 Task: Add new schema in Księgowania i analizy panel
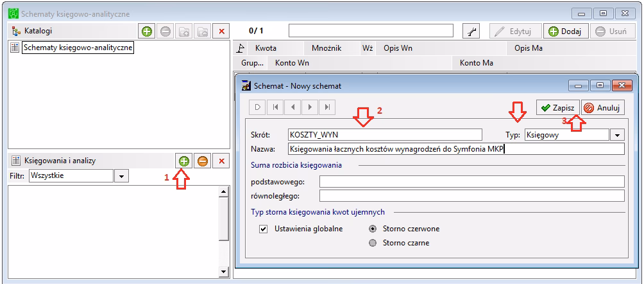pyautogui.click(x=183, y=161)
